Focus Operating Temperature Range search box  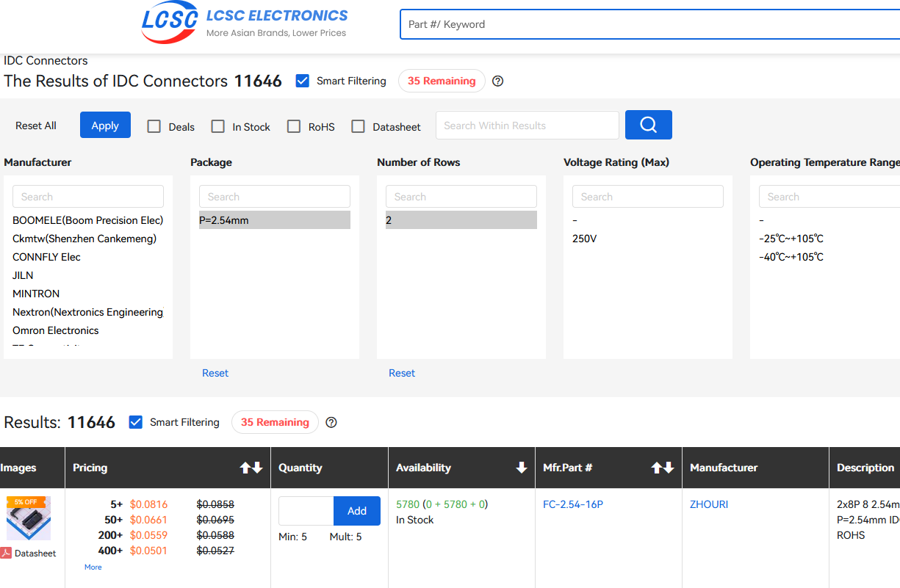click(x=829, y=197)
